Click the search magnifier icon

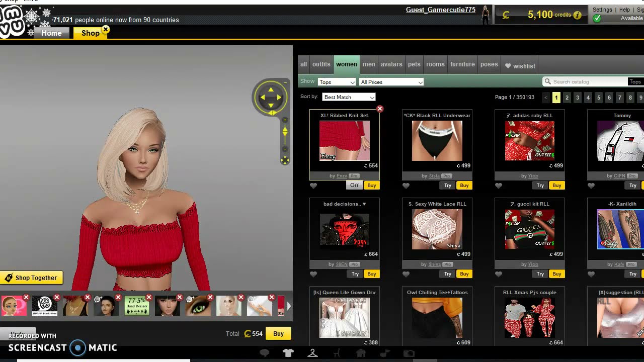[547, 81]
